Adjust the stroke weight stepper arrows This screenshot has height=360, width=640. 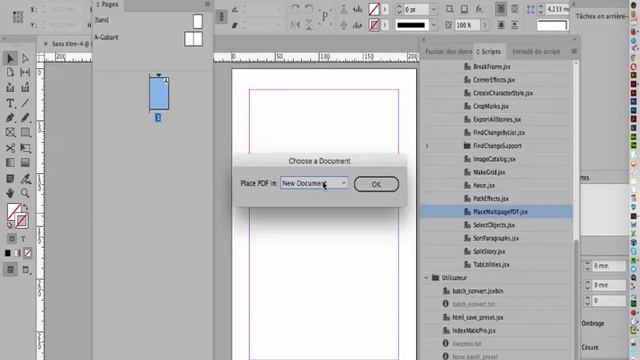[x=399, y=9]
